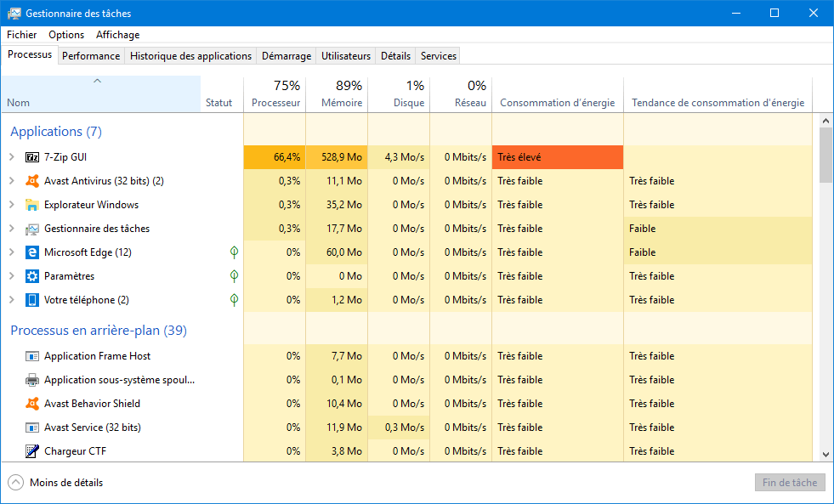The width and height of the screenshot is (834, 504).
Task: Switch to the Démarrage tab
Action: (x=287, y=56)
